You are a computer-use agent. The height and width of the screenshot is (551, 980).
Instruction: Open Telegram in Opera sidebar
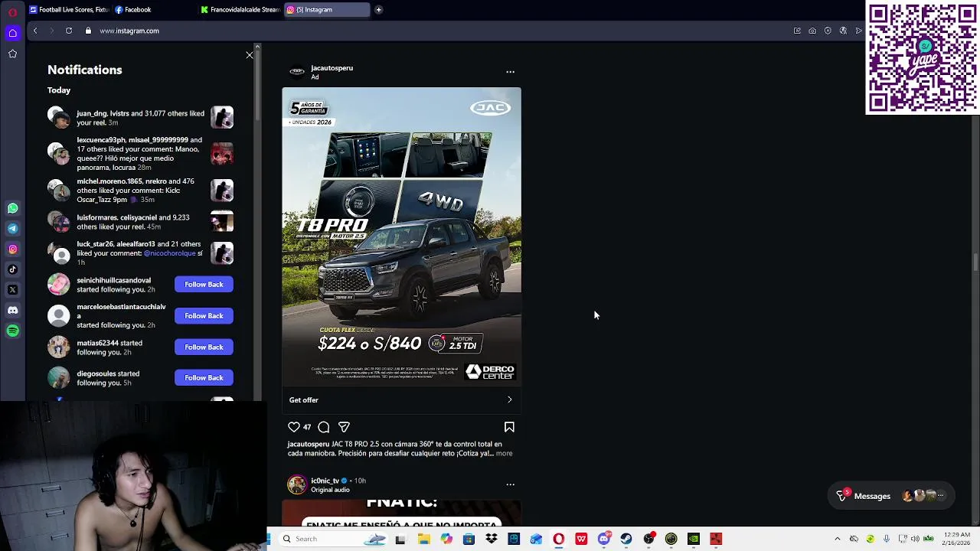pyautogui.click(x=13, y=228)
